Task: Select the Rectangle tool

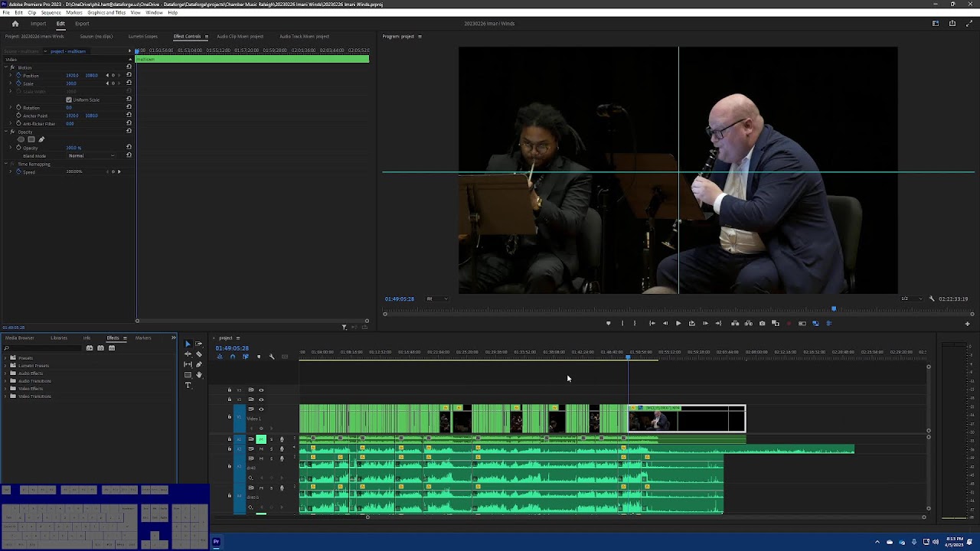Action: [x=188, y=375]
